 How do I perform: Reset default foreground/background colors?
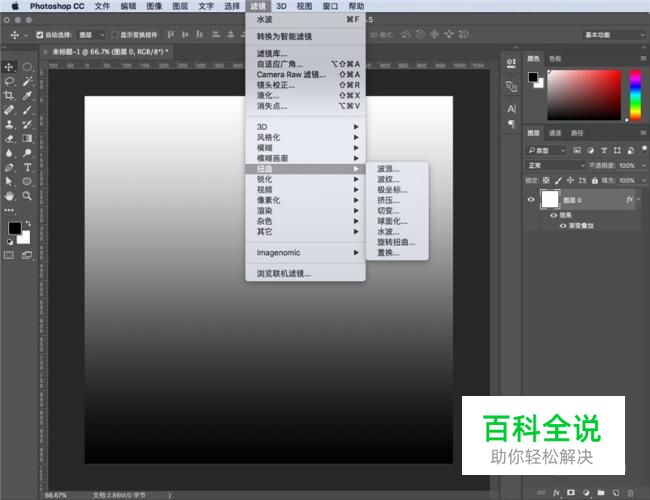click(10, 242)
